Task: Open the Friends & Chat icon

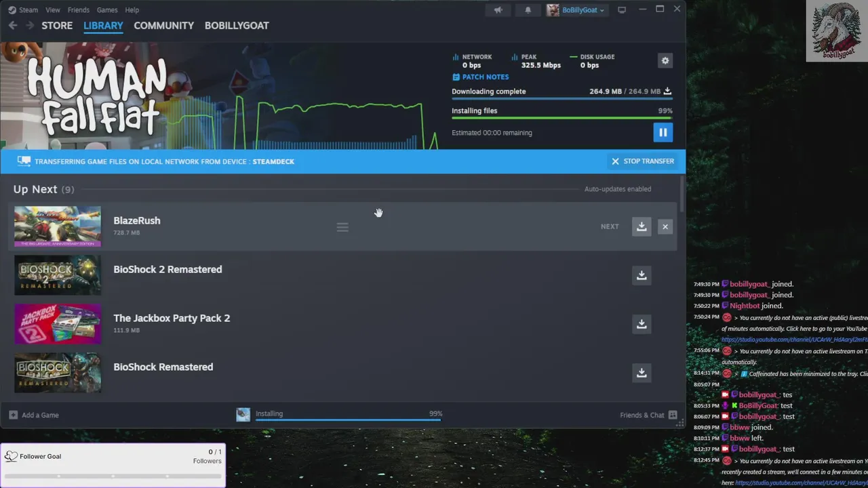Action: (x=673, y=415)
